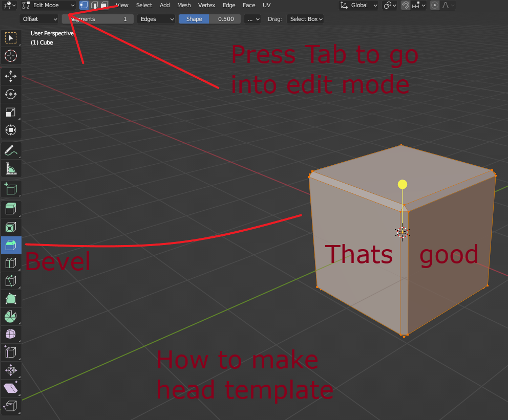Viewport: 508px width, 420px height.
Task: Open the snapping options dropdown
Action: click(x=418, y=5)
